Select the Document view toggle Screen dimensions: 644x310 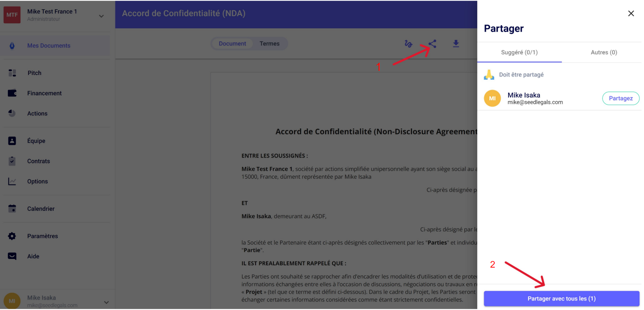[232, 44]
